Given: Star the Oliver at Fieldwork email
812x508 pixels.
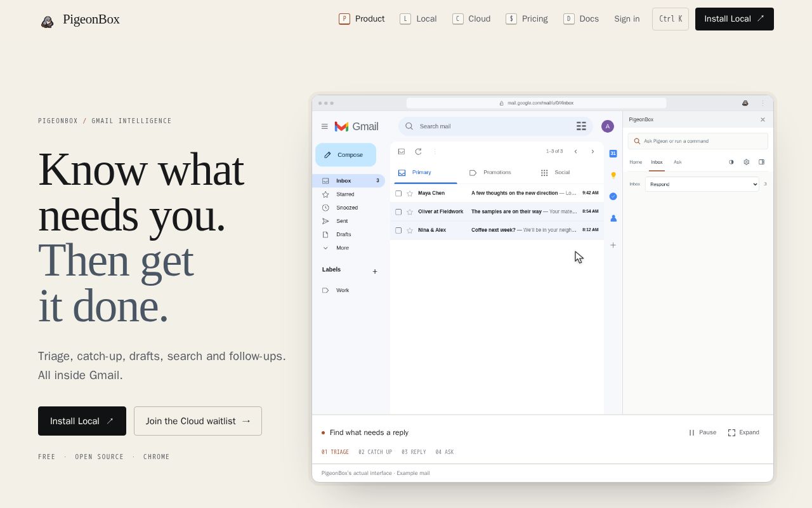Looking at the screenshot, I should point(410,211).
